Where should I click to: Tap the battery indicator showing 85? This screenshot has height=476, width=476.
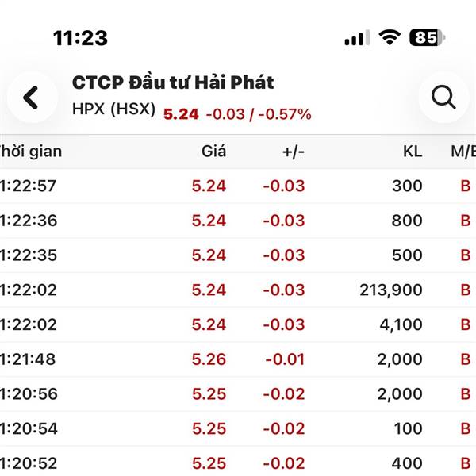click(x=427, y=37)
